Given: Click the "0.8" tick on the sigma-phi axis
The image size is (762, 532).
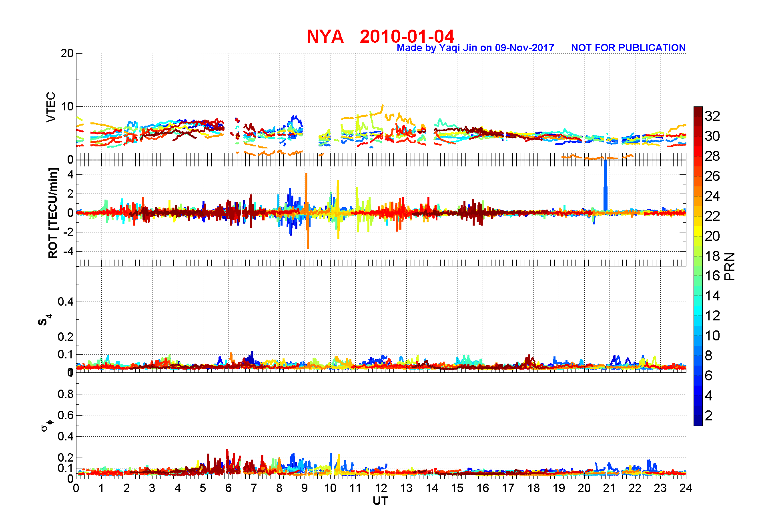Looking at the screenshot, I should 66,394.
